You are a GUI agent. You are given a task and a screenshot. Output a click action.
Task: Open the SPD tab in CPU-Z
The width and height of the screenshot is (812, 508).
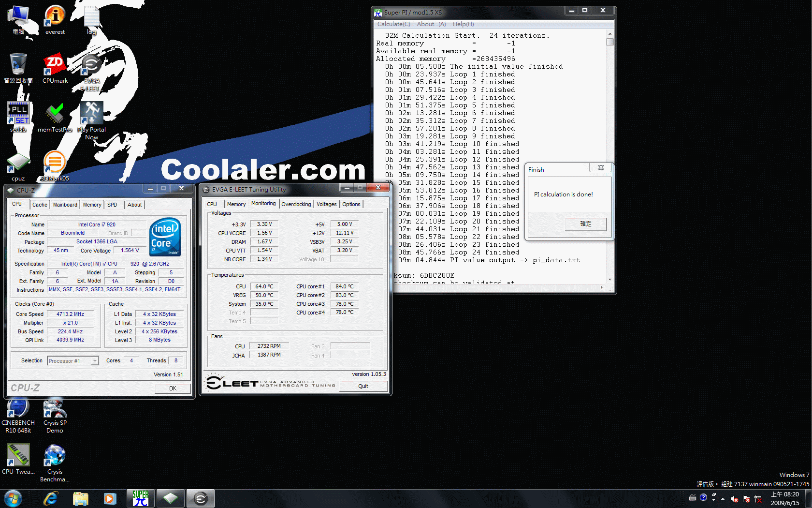[112, 205]
